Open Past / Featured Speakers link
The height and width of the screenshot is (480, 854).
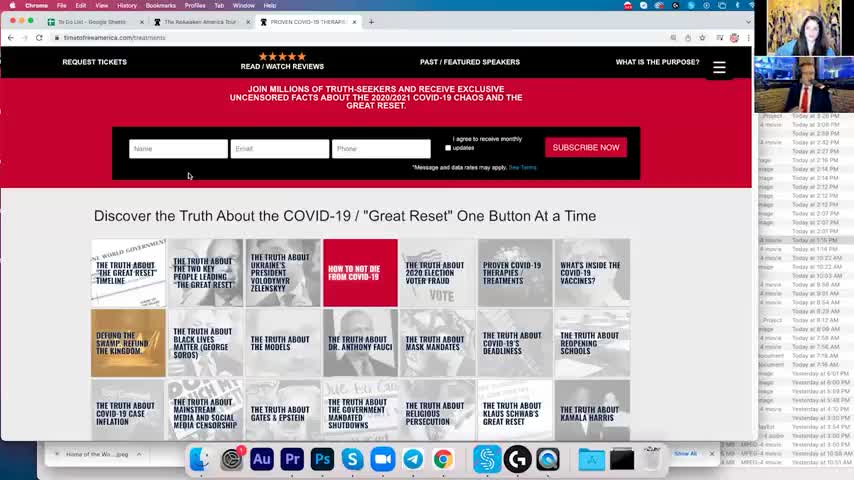tap(469, 62)
